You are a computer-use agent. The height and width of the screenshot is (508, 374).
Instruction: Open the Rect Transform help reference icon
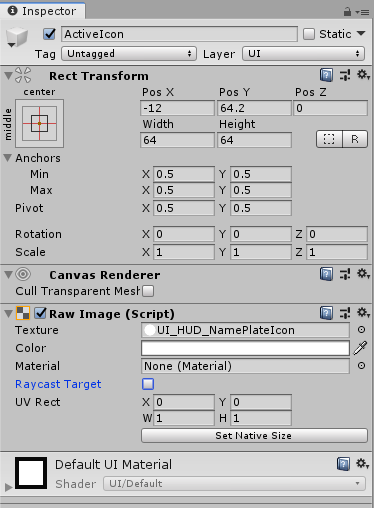point(326,75)
